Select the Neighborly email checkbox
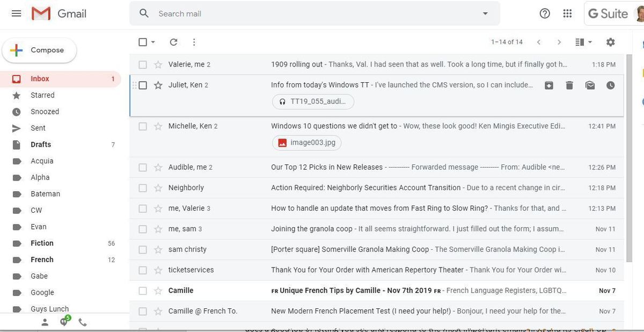 [x=143, y=188]
